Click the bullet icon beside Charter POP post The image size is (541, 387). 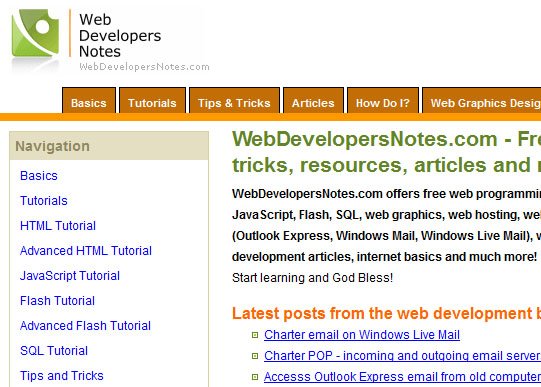tap(255, 356)
